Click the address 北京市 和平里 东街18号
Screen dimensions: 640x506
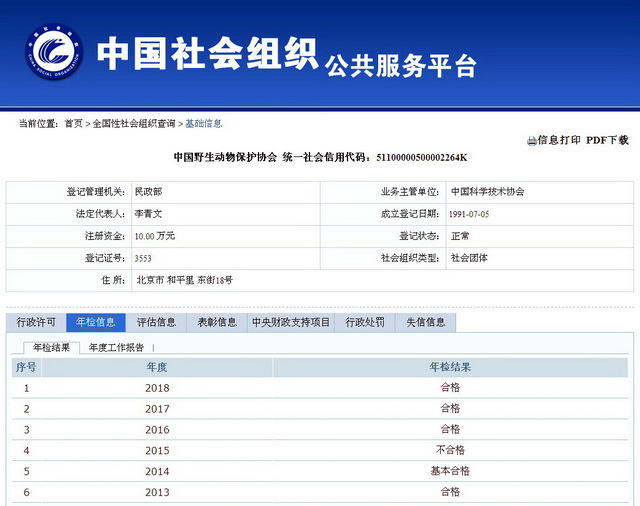tap(184, 280)
